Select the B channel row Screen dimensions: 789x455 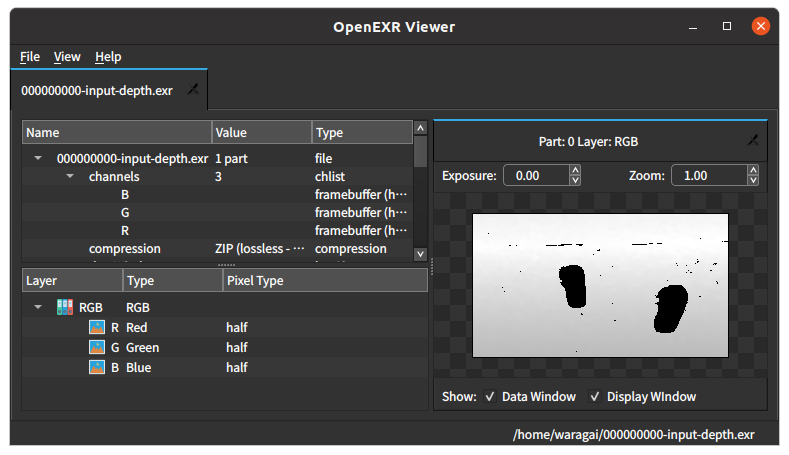click(217, 194)
